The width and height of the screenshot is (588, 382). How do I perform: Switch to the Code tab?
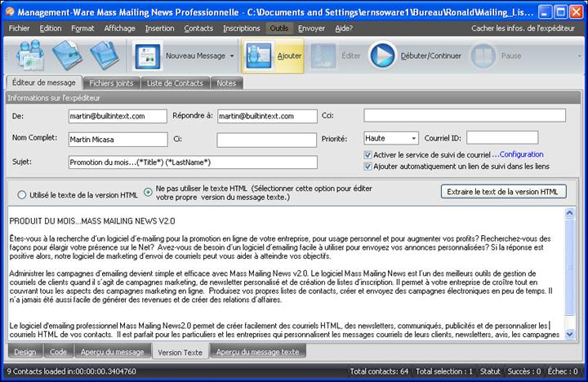(58, 352)
